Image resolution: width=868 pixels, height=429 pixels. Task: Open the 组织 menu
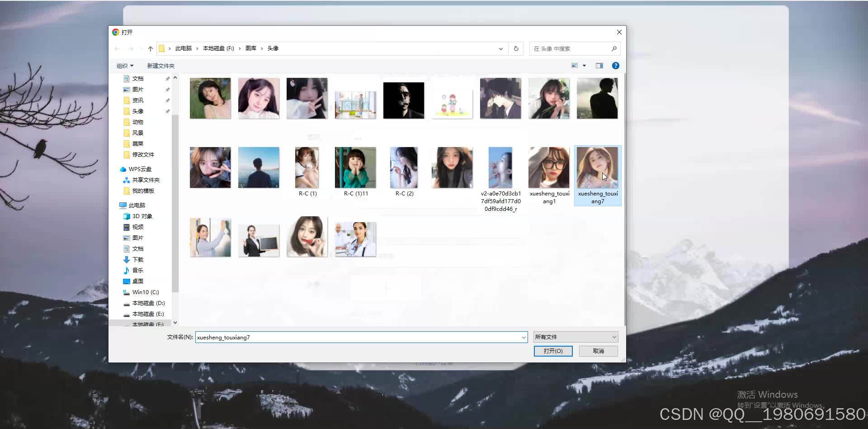(x=125, y=66)
